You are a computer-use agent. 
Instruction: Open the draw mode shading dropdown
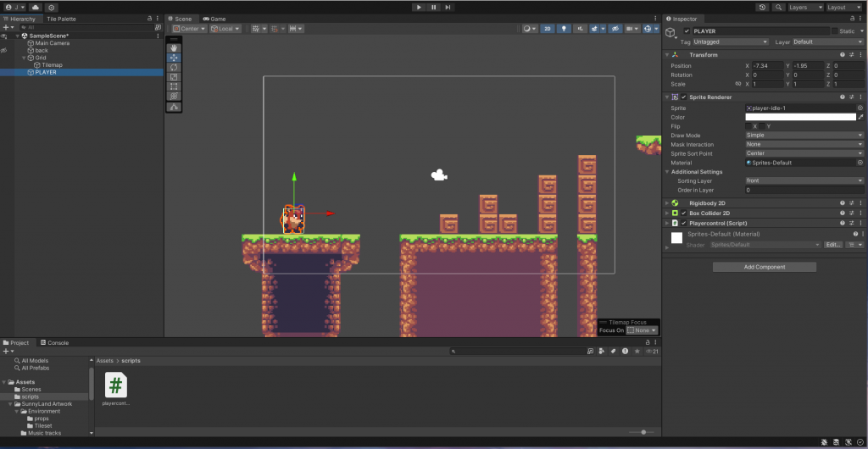pyautogui.click(x=530, y=29)
